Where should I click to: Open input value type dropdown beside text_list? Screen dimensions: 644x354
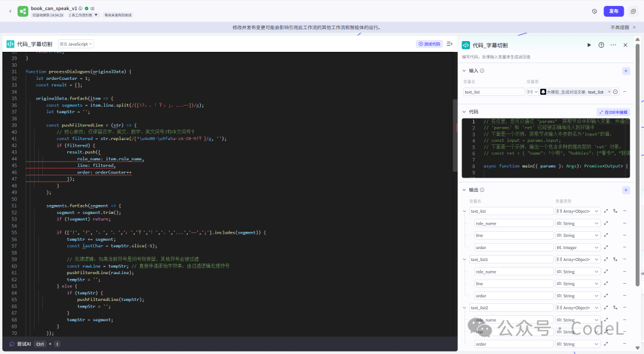click(x=532, y=92)
